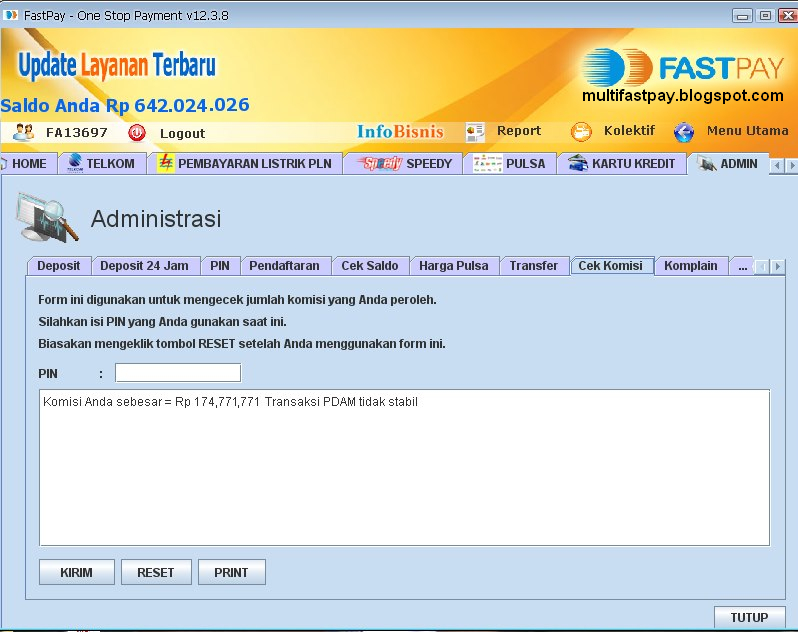
Task: Click the Menu Utama label
Action: (748, 131)
